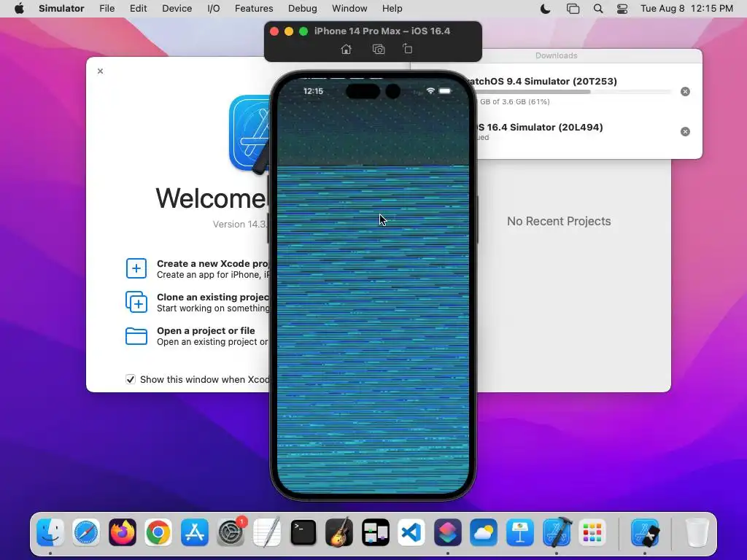The height and width of the screenshot is (560, 747).
Task: Launch Terminal from the Dock
Action: [x=303, y=532]
